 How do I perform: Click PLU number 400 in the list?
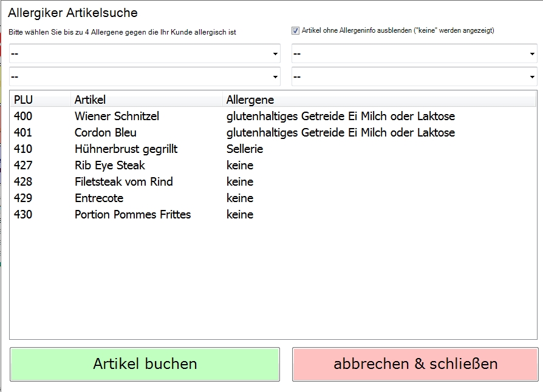coord(23,117)
